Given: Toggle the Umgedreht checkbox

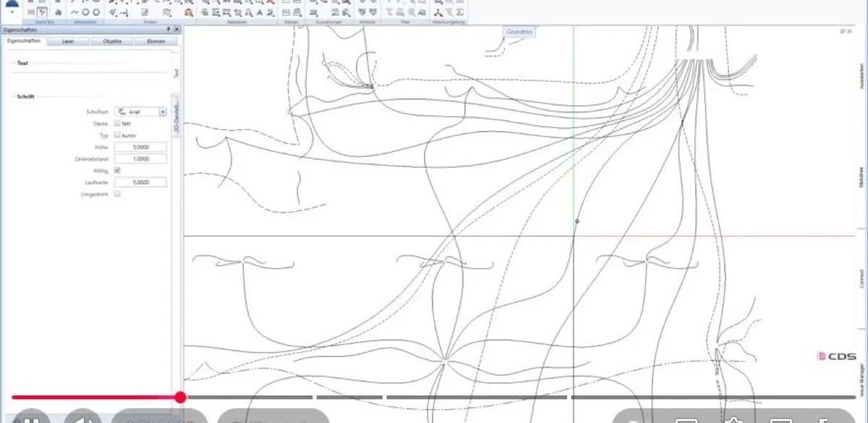Looking at the screenshot, I should point(117,194).
